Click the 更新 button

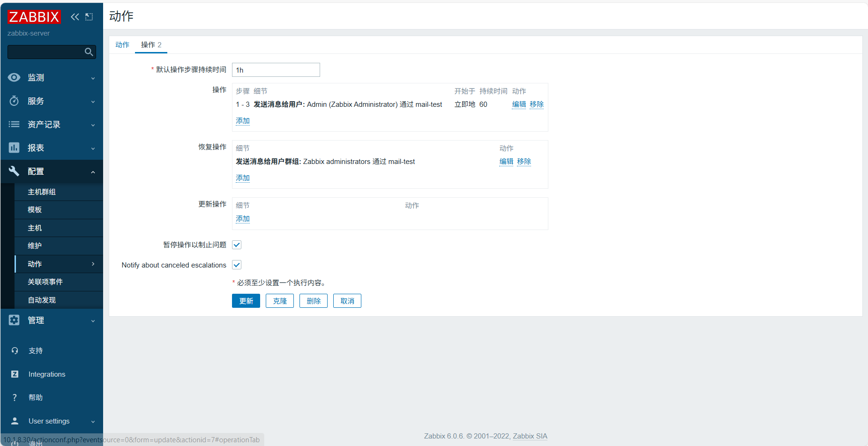246,301
